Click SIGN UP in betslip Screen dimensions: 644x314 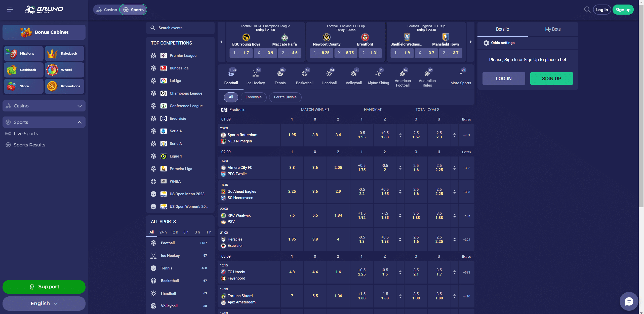click(x=551, y=78)
